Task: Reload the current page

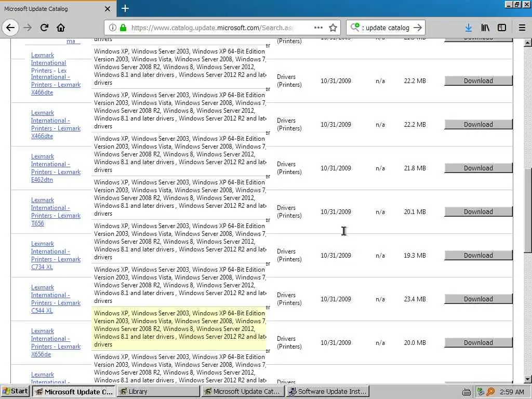Action: tap(44, 28)
